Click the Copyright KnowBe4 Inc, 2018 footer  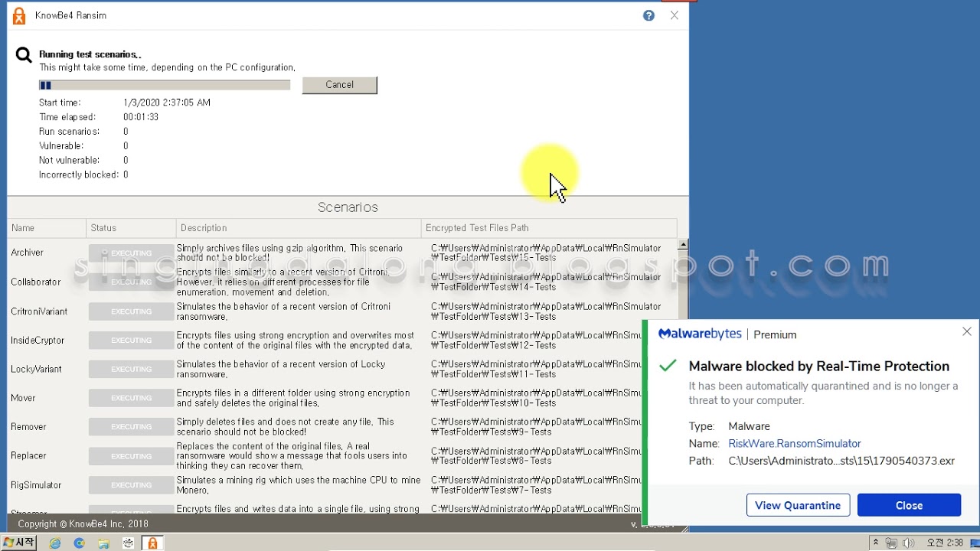point(83,524)
